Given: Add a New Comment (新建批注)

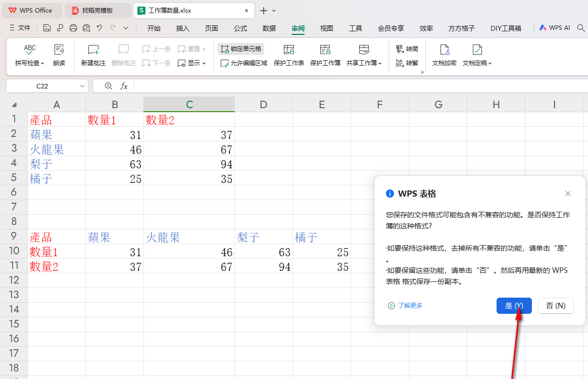Looking at the screenshot, I should (x=93, y=55).
